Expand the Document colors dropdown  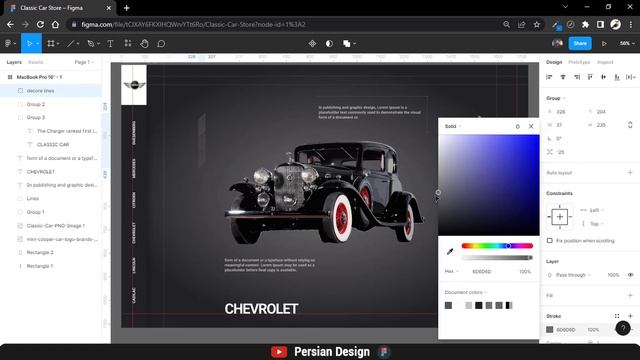[466, 292]
